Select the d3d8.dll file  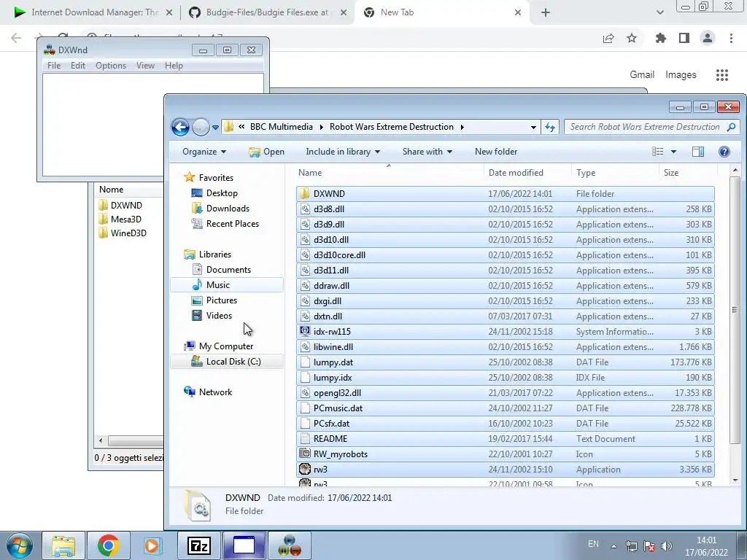pos(505,209)
